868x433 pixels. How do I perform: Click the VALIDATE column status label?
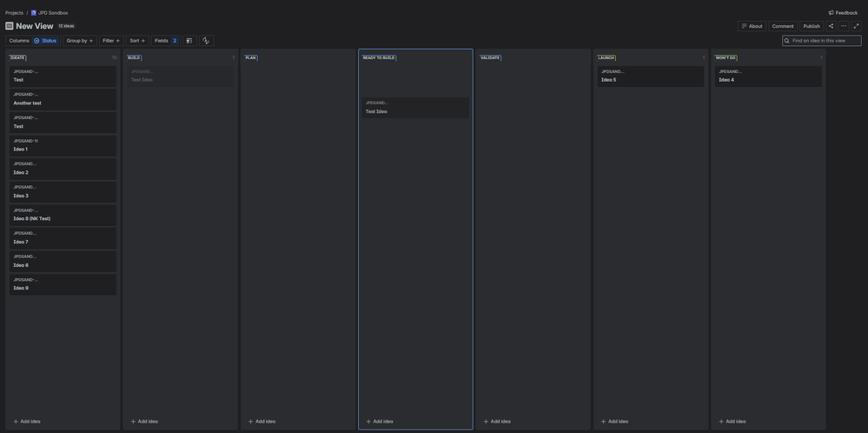click(x=490, y=57)
